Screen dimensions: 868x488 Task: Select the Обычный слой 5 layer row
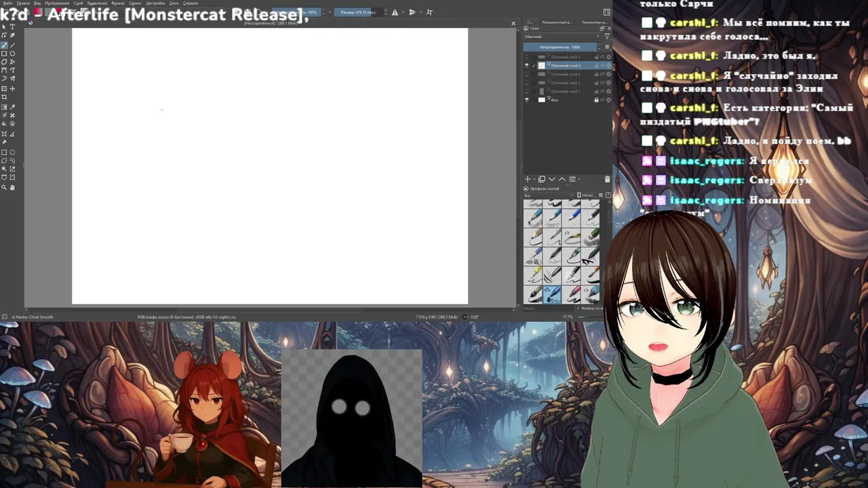[575, 66]
